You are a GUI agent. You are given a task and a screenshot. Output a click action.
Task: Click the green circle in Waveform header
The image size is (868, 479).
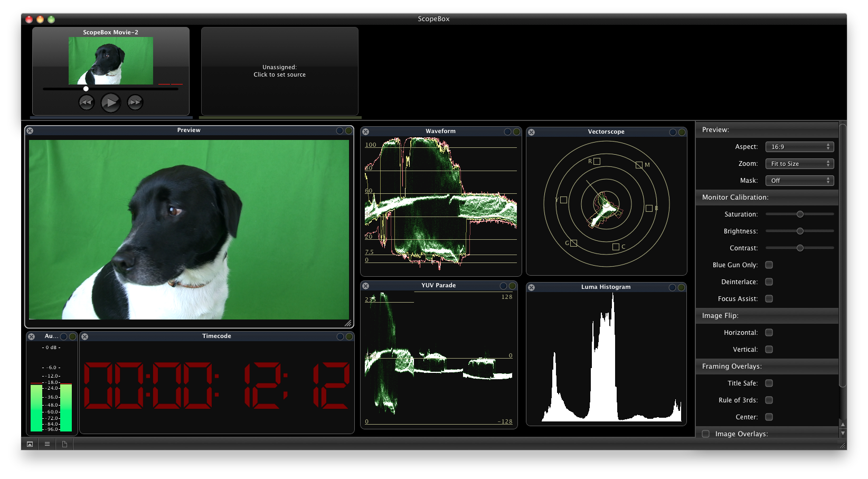(517, 132)
